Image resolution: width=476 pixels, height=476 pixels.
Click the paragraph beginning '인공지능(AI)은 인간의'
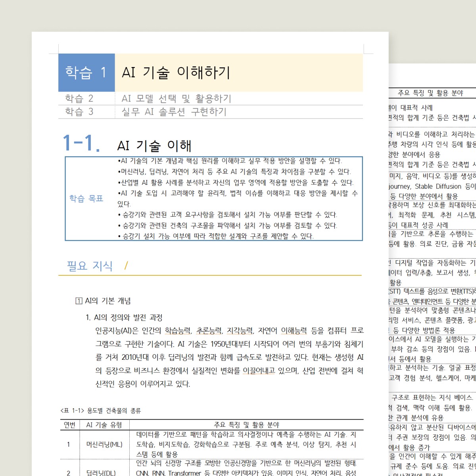coord(229,357)
